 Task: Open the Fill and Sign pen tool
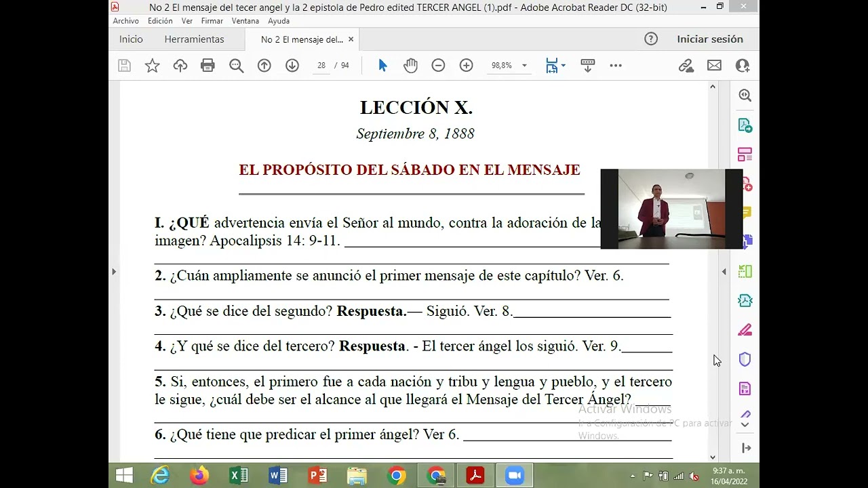pyautogui.click(x=745, y=330)
